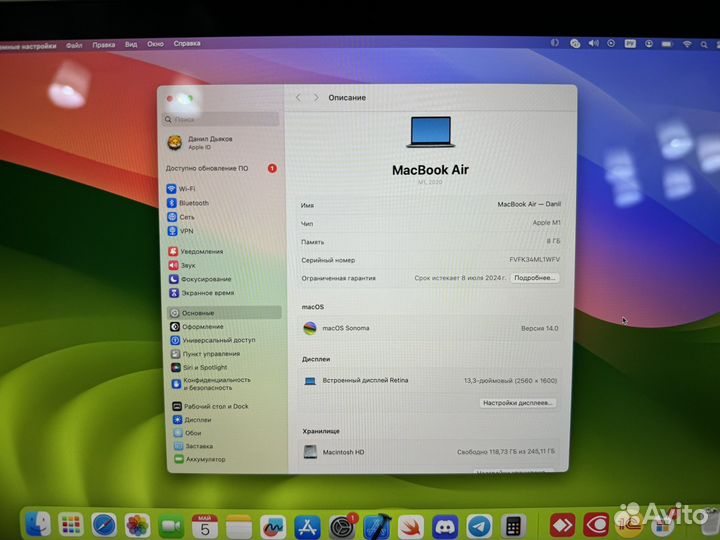Launch Xcode from the Dock
Screen dimensions: 720x540
377,527
